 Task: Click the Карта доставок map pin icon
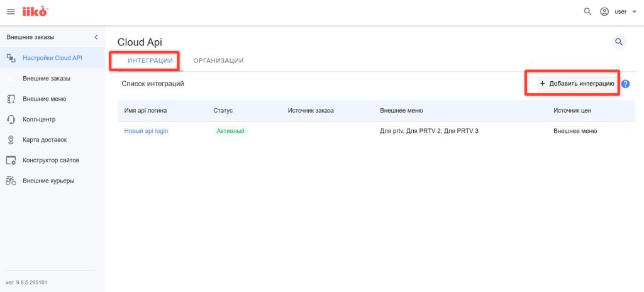(x=11, y=140)
